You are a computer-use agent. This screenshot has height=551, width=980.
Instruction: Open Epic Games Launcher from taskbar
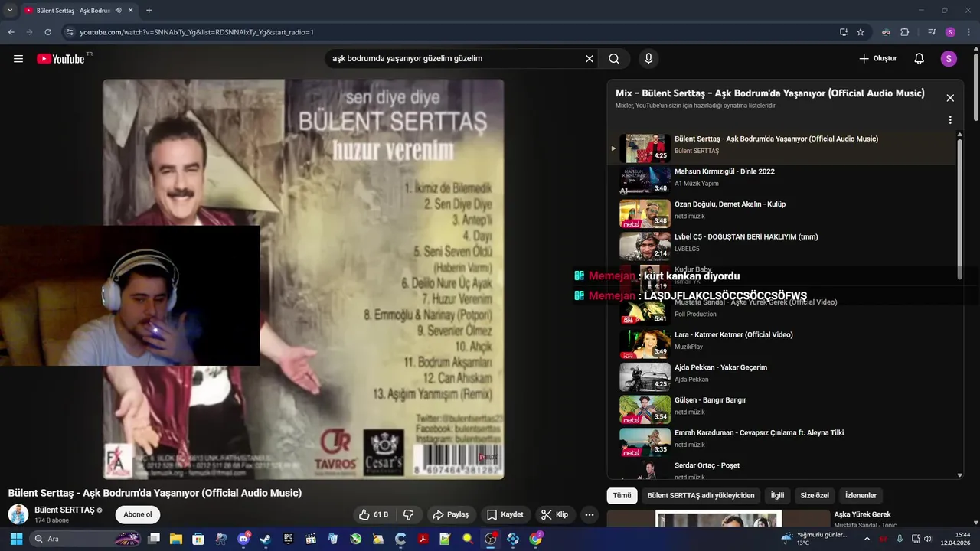pos(288,539)
